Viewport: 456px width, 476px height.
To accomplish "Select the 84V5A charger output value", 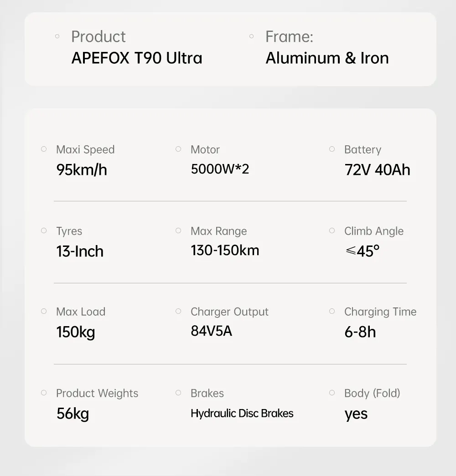I will (212, 331).
